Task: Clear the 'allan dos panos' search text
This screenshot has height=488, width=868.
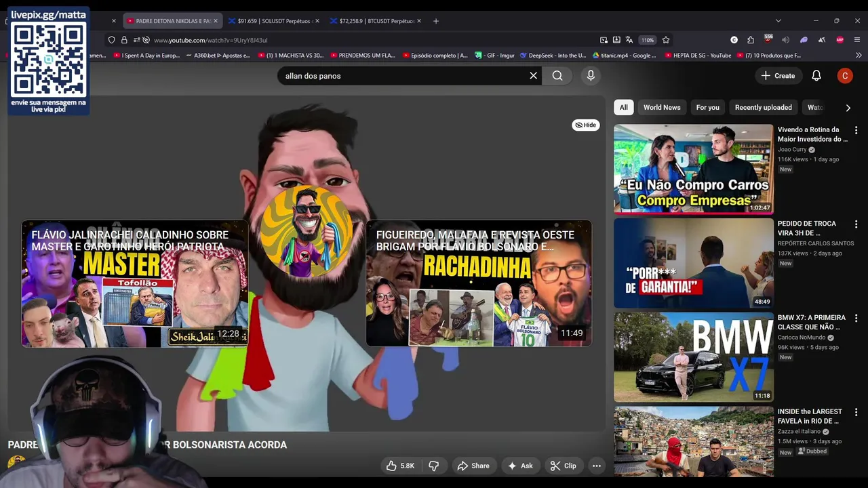Action: 533,76
